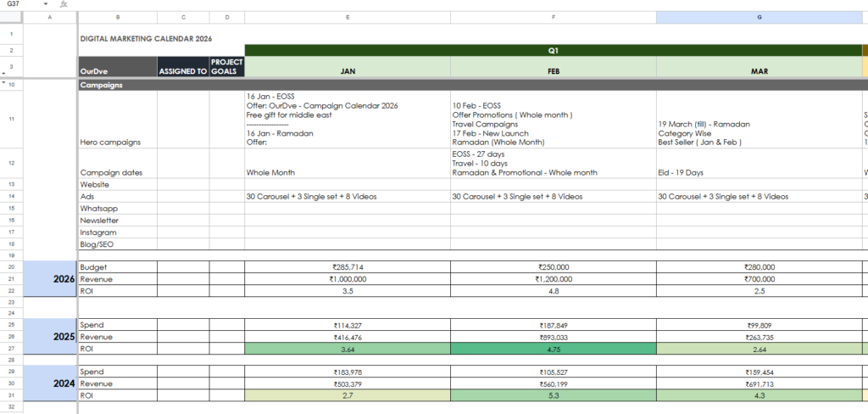Open the Name box dropdown arrow

click(x=46, y=4)
